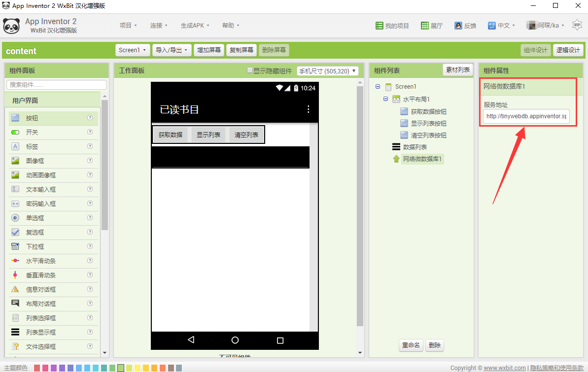
Task: Click the 重命名 rename button
Action: [411, 345]
